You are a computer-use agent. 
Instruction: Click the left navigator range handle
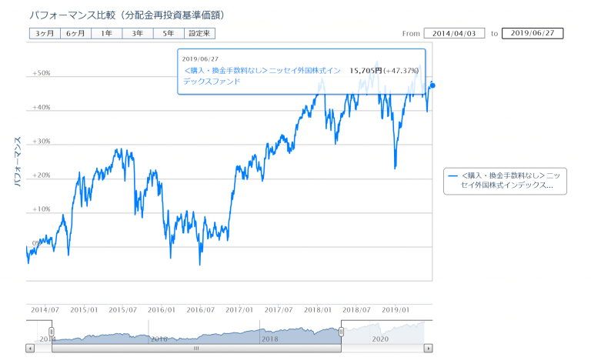[52, 332]
